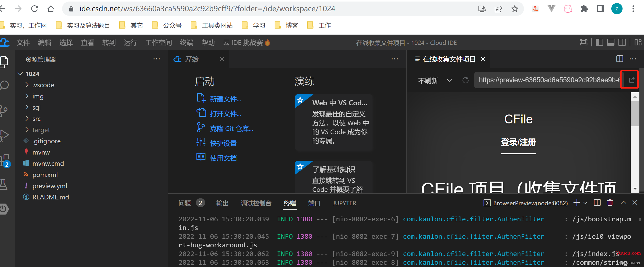Switch to the 输出 panel tab
The image size is (644, 267).
click(222, 203)
